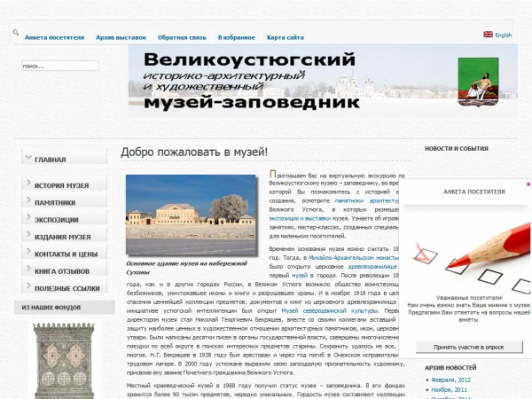Image resolution: width=532 pixels, height=399 pixels.
Task: Open Ноября, 2011 news archive
Action: point(450,390)
